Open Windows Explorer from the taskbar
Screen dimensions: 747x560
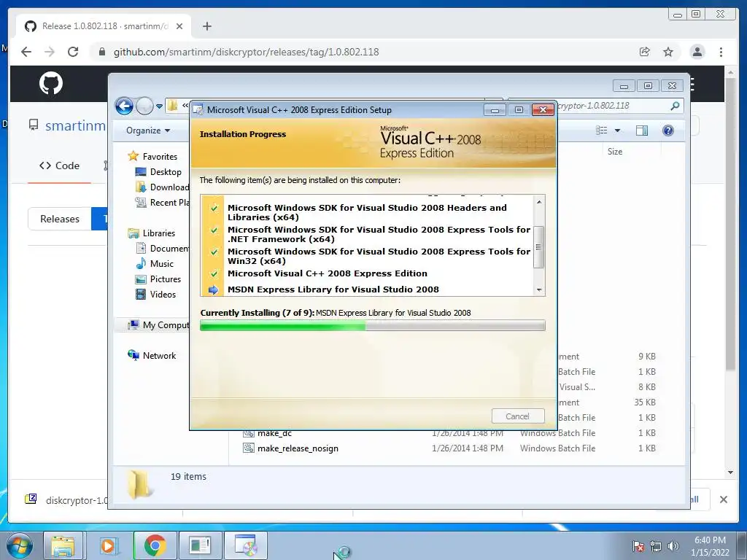[63, 545]
